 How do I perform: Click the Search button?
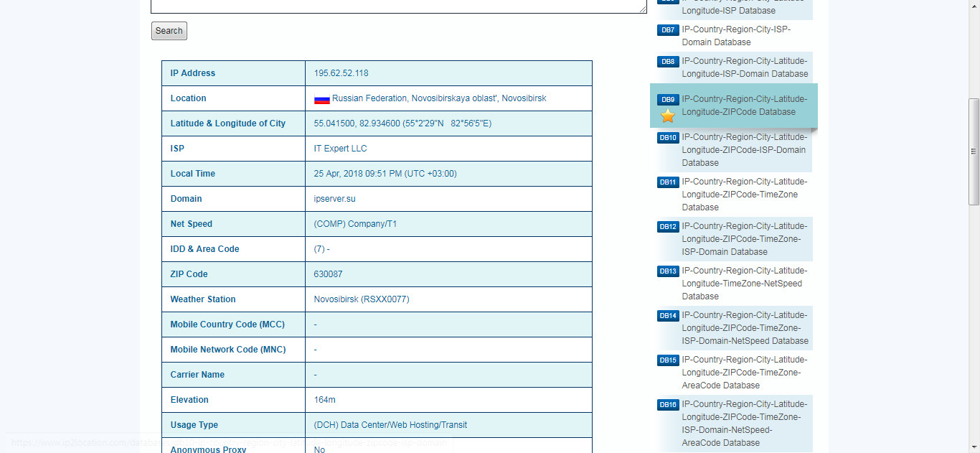tap(169, 31)
